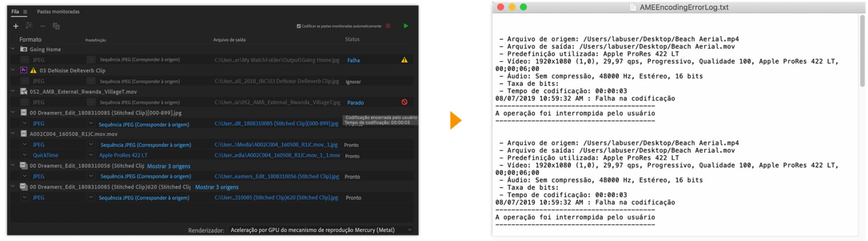Image resolution: width=868 pixels, height=241 pixels.
Task: Minimize the AMEEncodingErrorLog.txt window
Action: tap(512, 7)
